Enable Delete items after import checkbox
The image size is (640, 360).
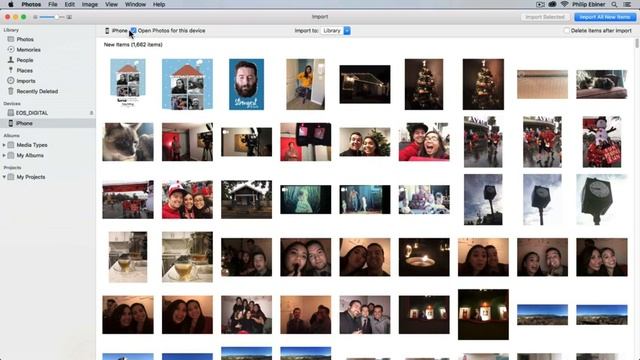pyautogui.click(x=566, y=31)
